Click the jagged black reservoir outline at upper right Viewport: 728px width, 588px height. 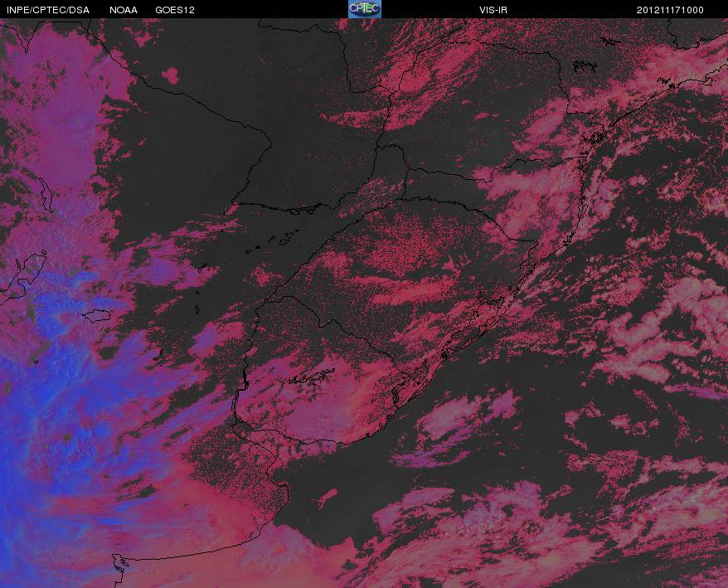click(584, 66)
